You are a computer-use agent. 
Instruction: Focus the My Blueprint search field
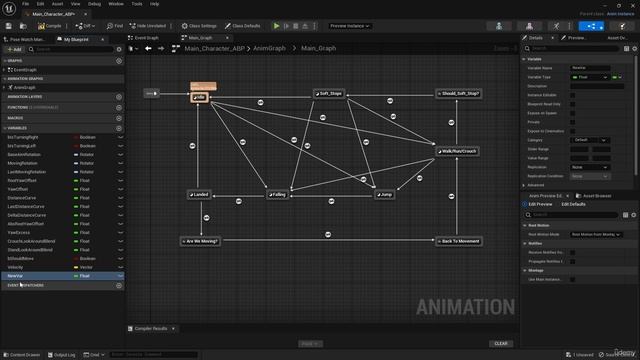[x=71, y=49]
